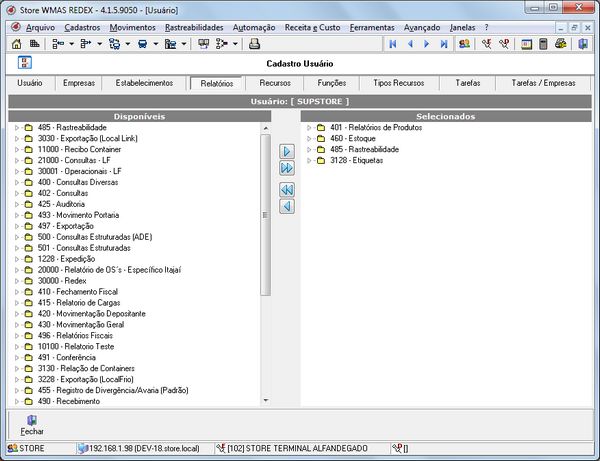Click the exit door icon in toolbar
Viewport: 600px width, 461px height.
coord(583,44)
